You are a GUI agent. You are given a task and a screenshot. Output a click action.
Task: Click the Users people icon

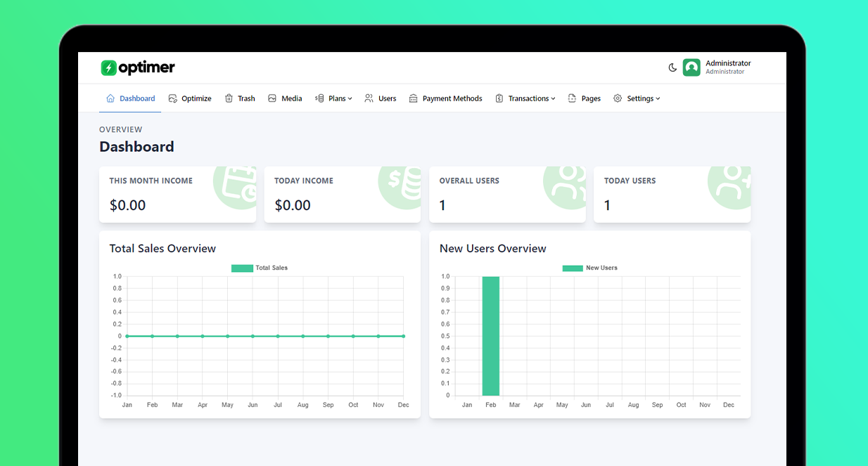(369, 98)
